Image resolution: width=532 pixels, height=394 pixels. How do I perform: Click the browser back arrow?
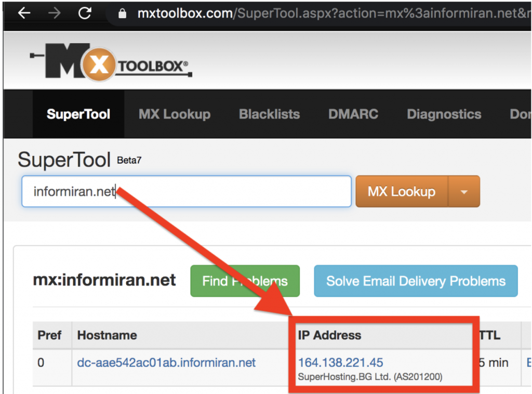[x=24, y=13]
